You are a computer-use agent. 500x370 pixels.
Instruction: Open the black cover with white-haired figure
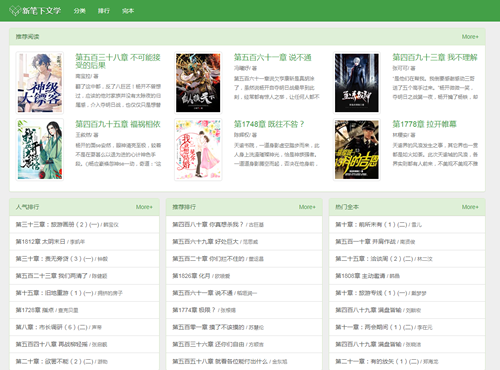[357, 83]
